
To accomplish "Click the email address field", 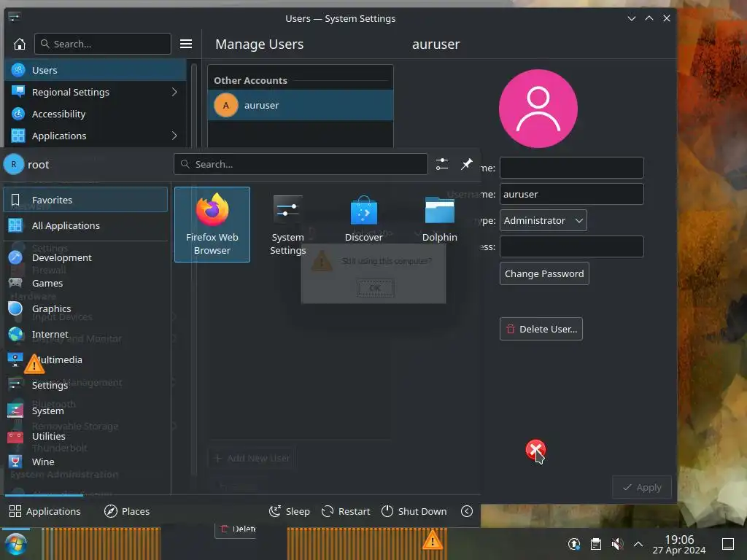I will [572, 246].
